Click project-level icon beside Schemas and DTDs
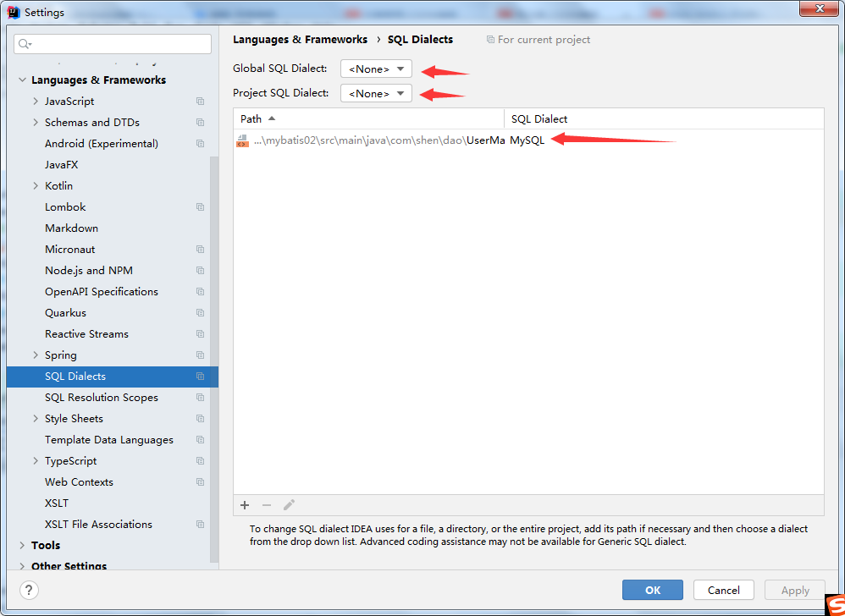Image resolution: width=845 pixels, height=616 pixels. coord(201,123)
